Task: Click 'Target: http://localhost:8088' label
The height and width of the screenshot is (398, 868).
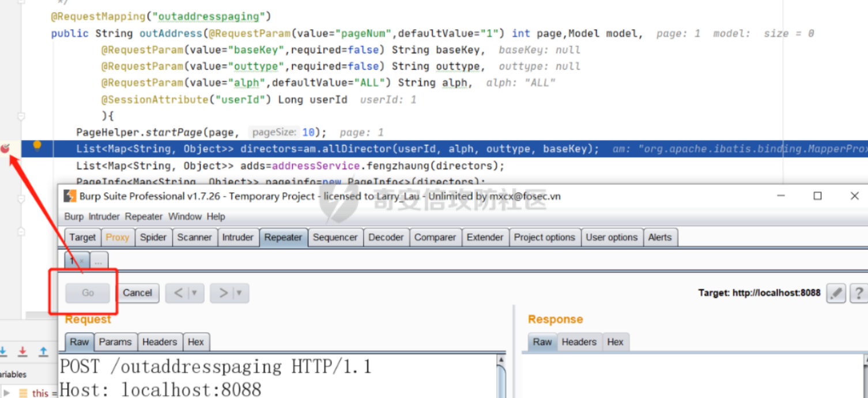Action: 759,293
